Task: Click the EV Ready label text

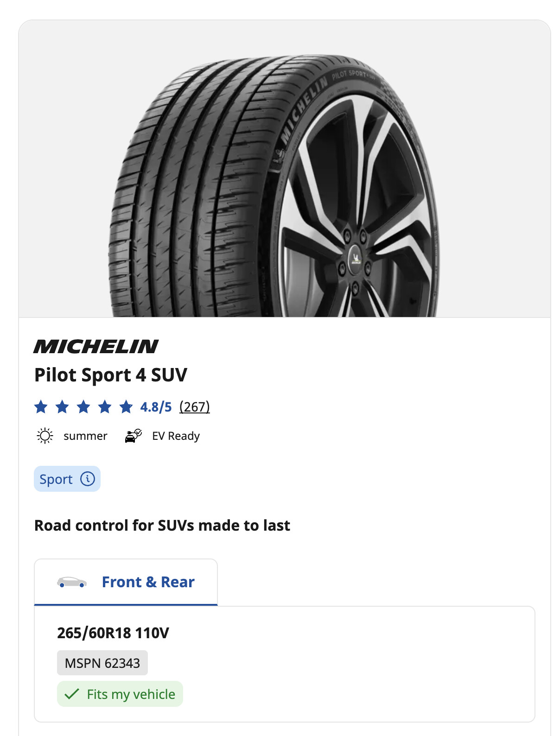Action: click(176, 436)
